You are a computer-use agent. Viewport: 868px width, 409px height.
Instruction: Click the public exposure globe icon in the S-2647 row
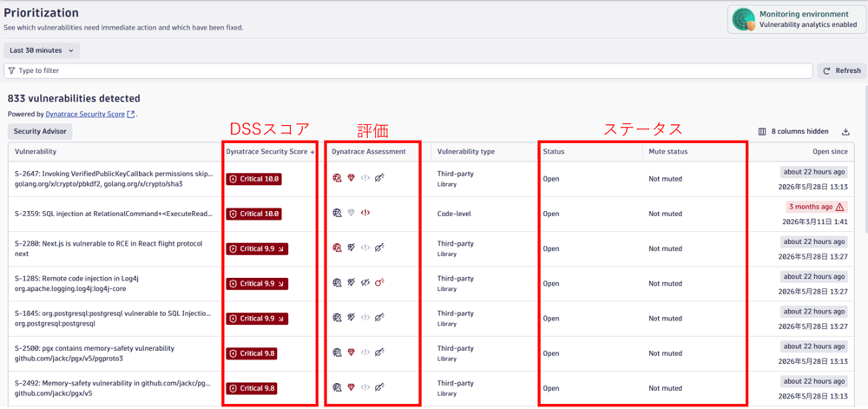point(337,178)
